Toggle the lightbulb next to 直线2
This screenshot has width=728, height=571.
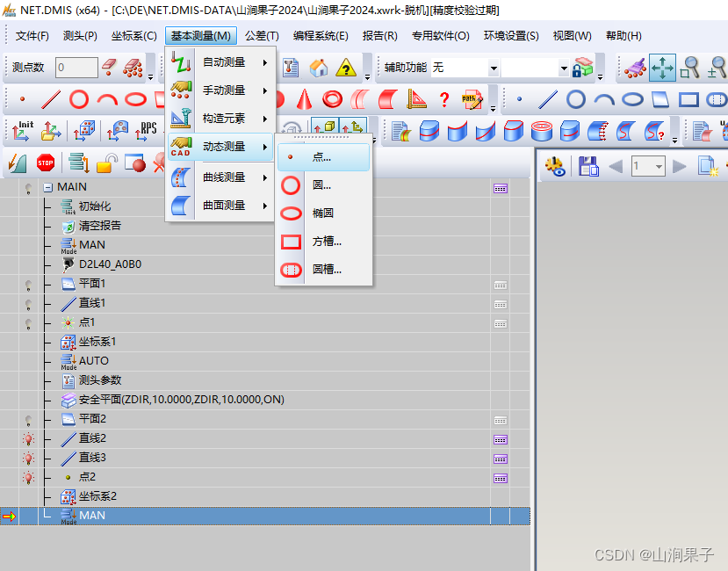[x=28, y=438]
